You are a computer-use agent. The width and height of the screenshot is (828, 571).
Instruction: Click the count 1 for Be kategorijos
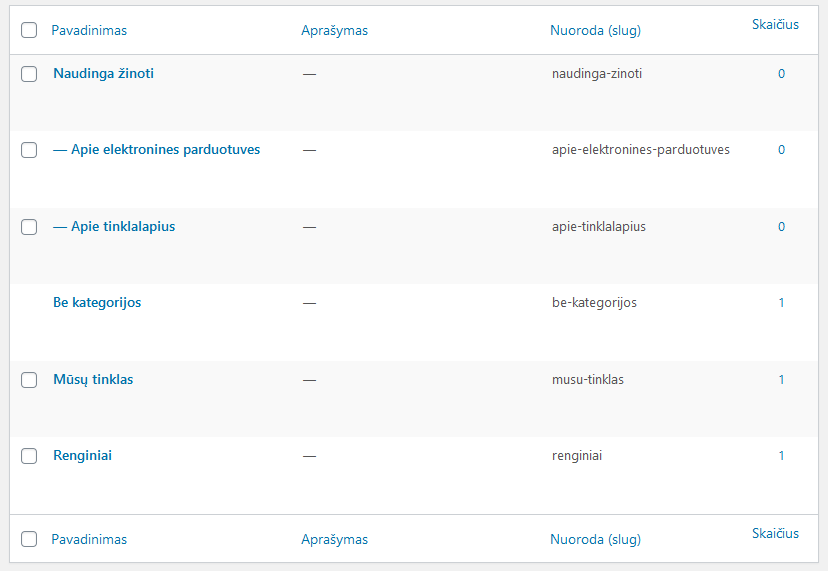pyautogui.click(x=781, y=303)
